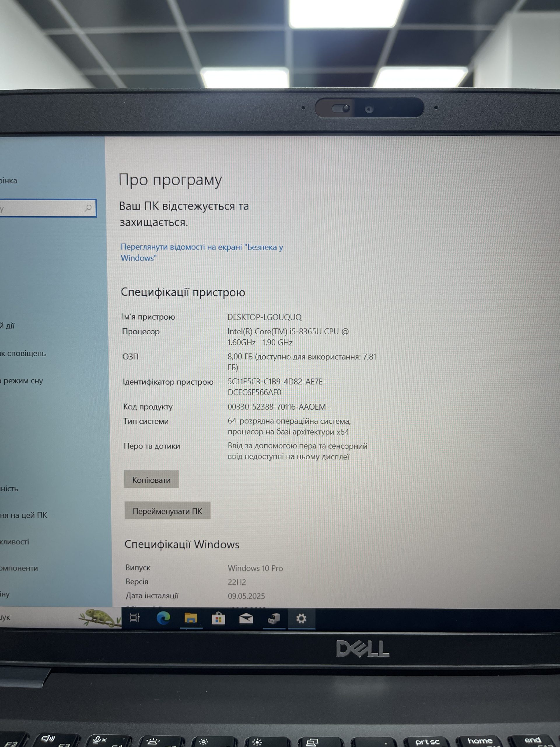Launch Microsoft Edge from the taskbar
This screenshot has width=560, height=747.
(163, 618)
